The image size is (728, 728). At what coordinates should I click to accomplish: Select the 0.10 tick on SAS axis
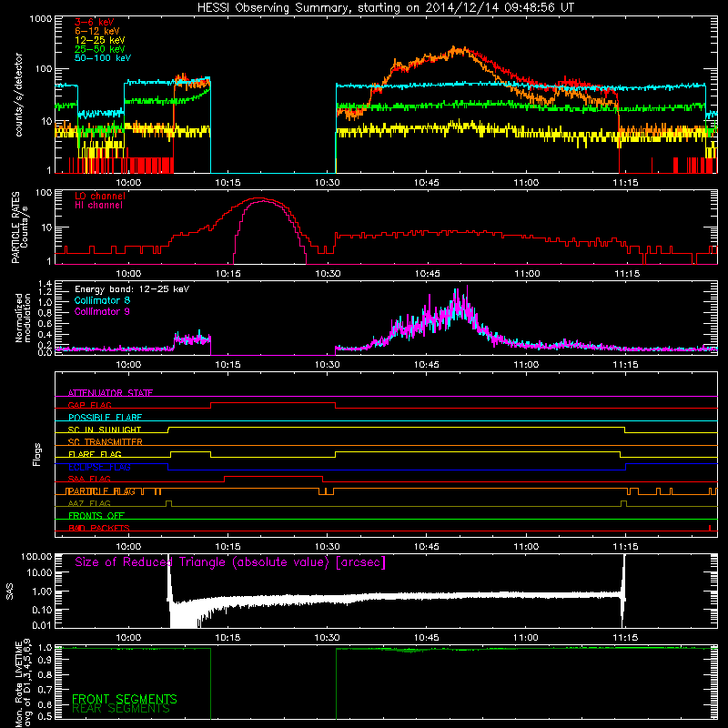tap(42, 610)
